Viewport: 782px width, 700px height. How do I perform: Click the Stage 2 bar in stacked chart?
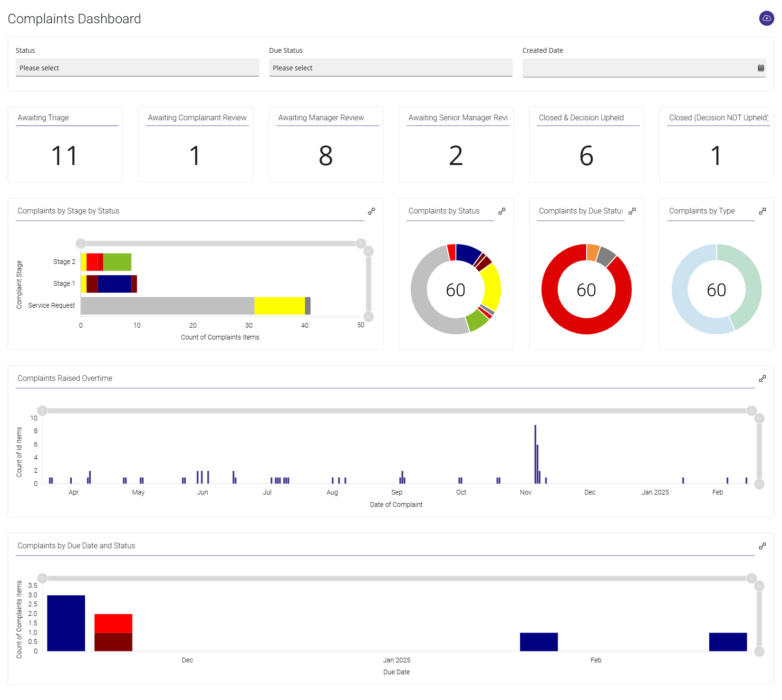[x=106, y=261]
